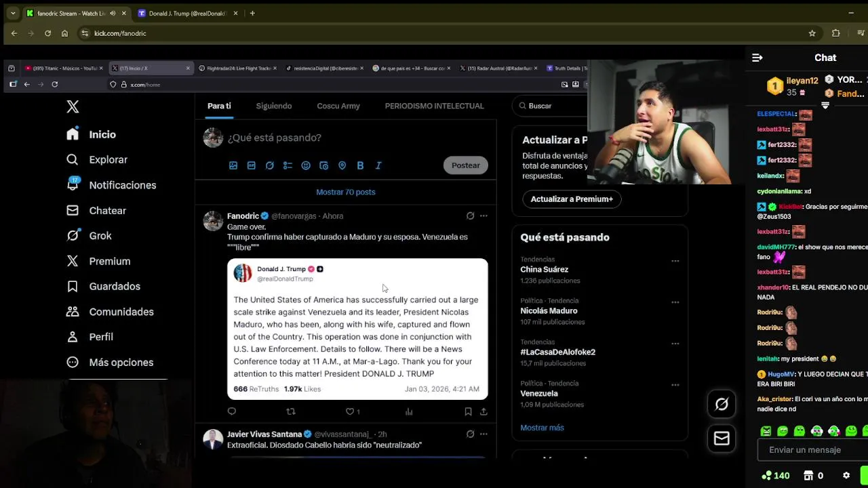Mute the fanodric Stream browser tab
Viewport: 868px width, 488px height.
click(x=113, y=13)
